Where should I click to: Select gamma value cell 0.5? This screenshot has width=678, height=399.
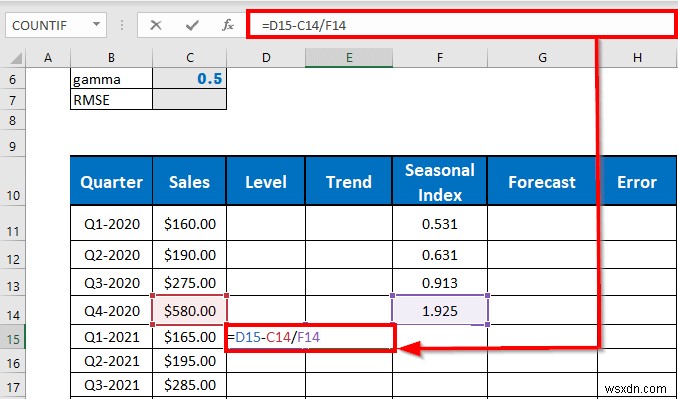coord(189,79)
